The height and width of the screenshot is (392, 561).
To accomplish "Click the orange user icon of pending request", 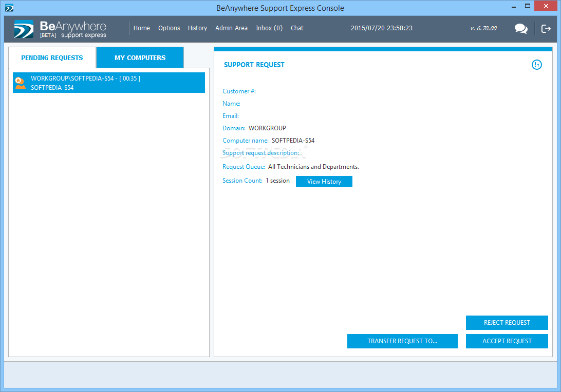I will tap(21, 83).
